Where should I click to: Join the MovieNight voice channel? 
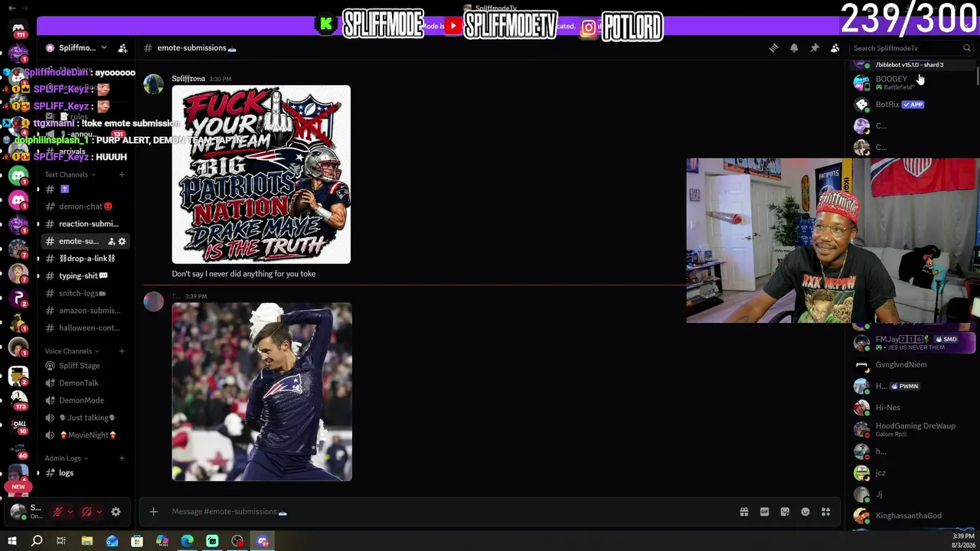84,435
